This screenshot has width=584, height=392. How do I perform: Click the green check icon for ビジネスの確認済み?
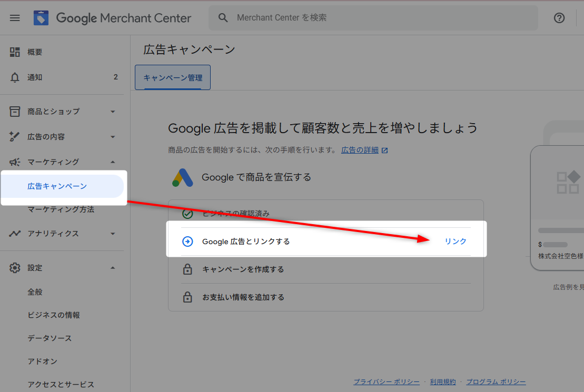click(x=187, y=214)
